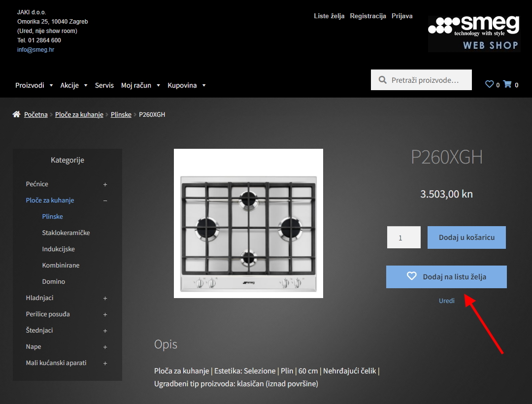
Task: Expand the Perilice posuđa category plus
Action: coord(105,314)
